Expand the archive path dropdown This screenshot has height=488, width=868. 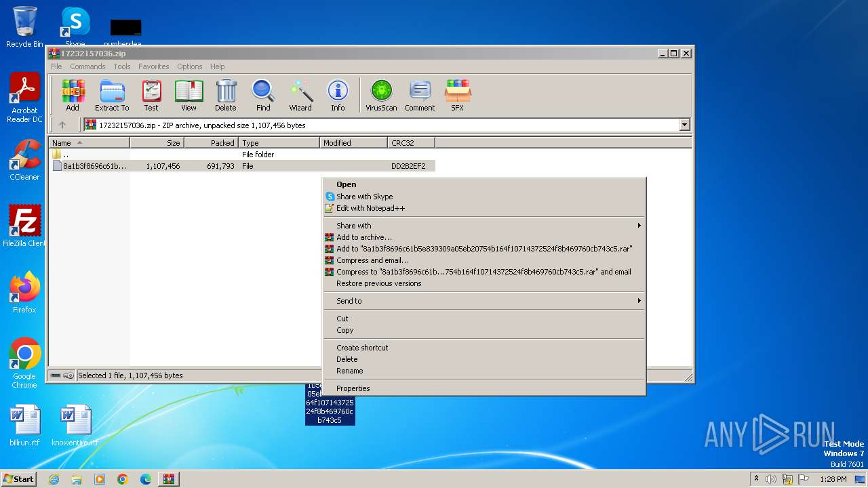click(684, 125)
